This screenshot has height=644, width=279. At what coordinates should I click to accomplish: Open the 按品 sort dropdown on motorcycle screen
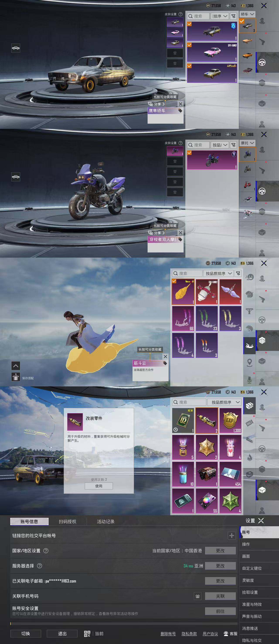(x=220, y=145)
